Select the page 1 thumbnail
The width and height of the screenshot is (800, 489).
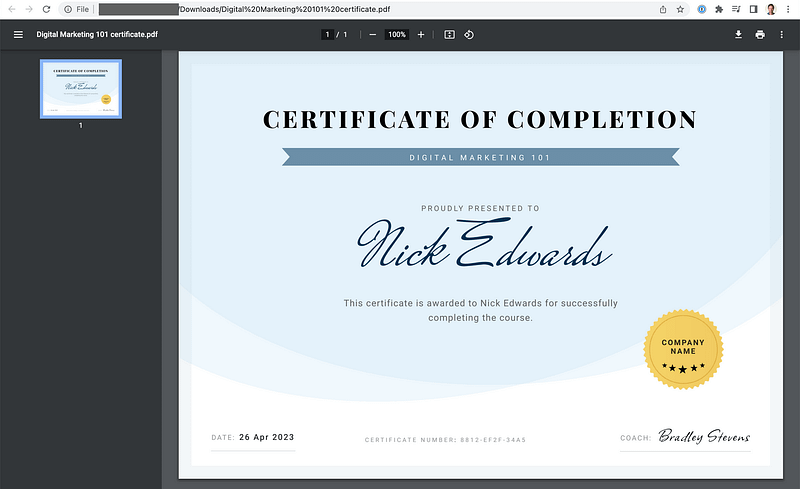click(81, 88)
